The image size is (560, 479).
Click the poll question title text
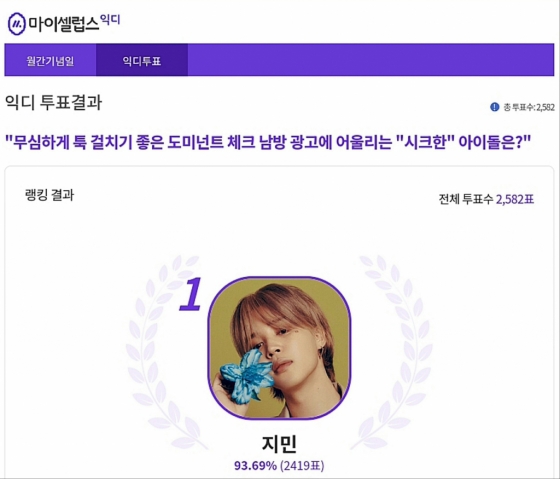(268, 143)
